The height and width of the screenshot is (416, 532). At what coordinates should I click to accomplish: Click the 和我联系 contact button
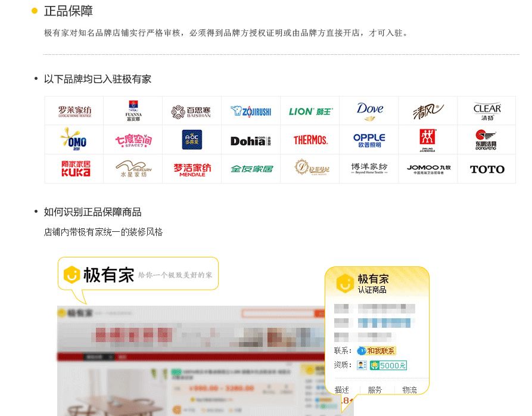pyautogui.click(x=377, y=350)
